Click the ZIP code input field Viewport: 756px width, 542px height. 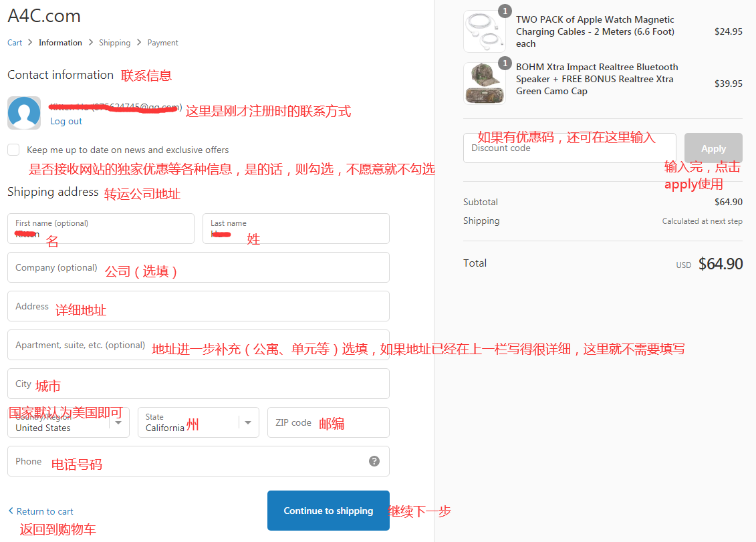pos(328,422)
